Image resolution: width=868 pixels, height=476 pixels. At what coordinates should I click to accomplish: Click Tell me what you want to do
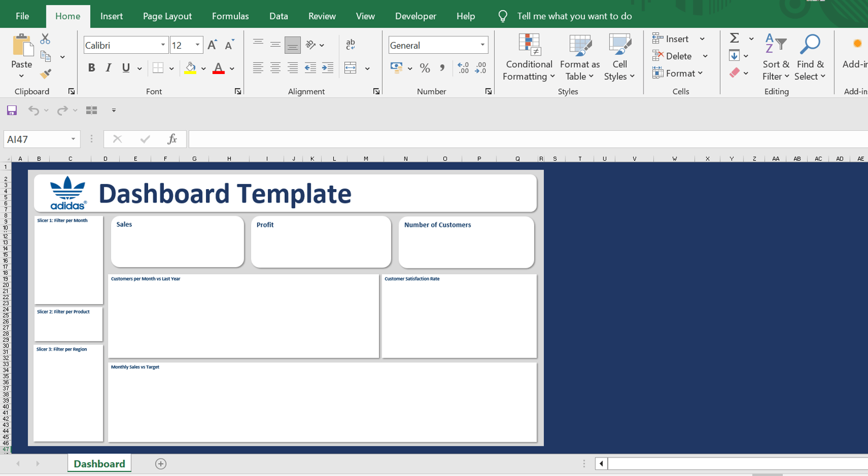tap(574, 16)
